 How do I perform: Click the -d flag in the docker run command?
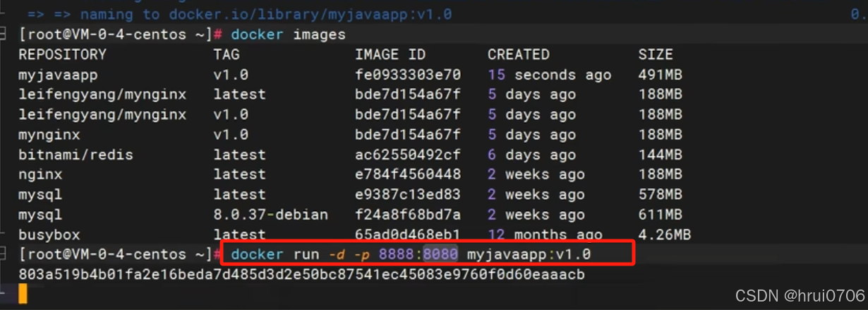coord(337,254)
